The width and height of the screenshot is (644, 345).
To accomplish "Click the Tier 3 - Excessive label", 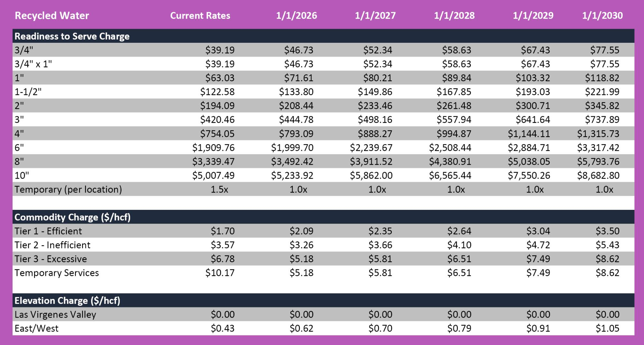I will (x=51, y=259).
